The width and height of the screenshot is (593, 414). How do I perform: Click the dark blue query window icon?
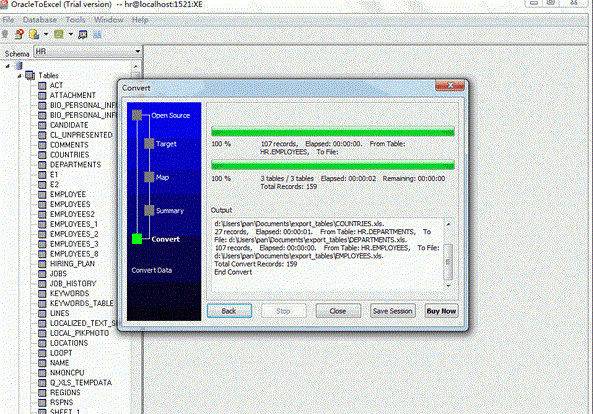tap(83, 34)
